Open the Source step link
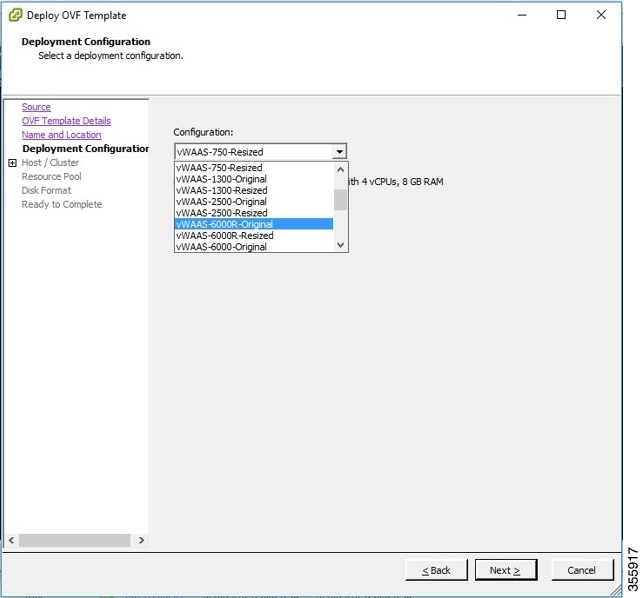Screen dimensions: 642x598 pyautogui.click(x=36, y=107)
